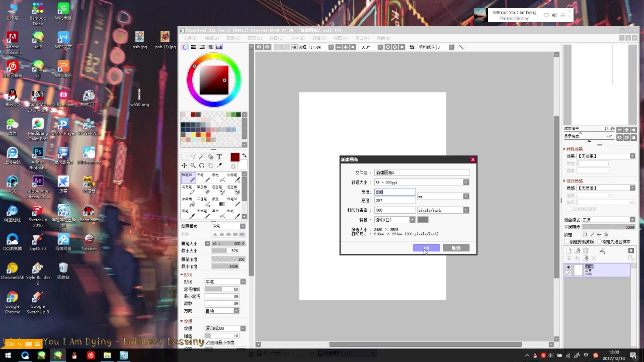Open the 选择 menu
Screen dimensions: 644x362
click(276, 38)
